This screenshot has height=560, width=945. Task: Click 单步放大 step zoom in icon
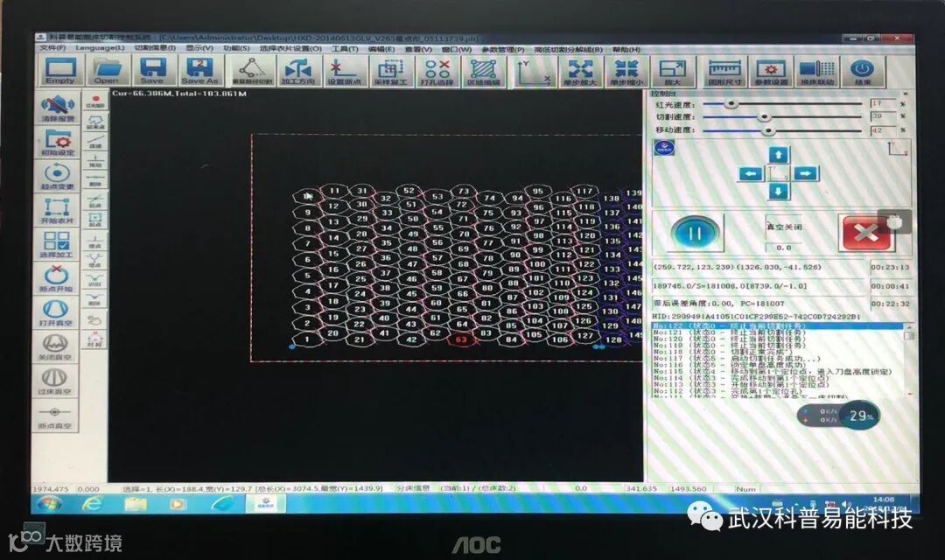coord(579,71)
